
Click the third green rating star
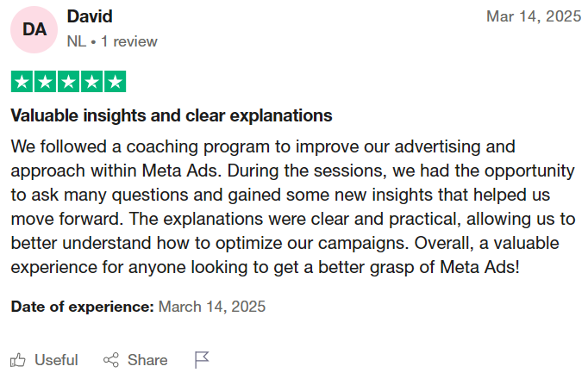67,83
